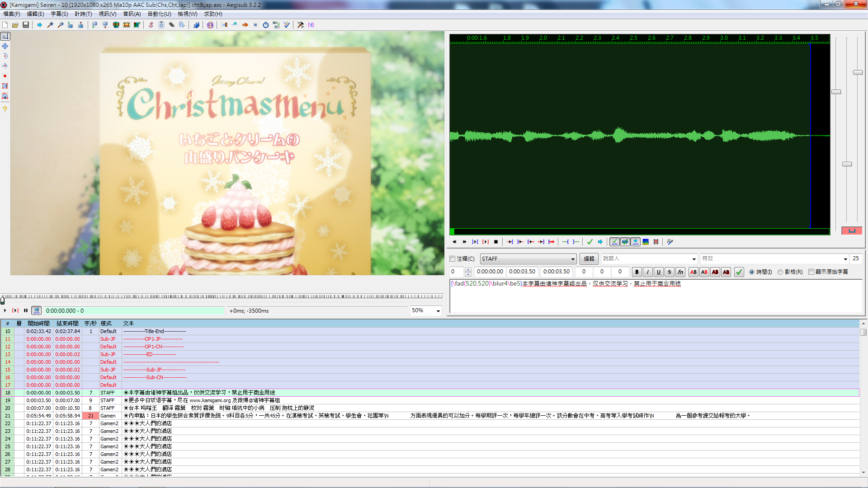This screenshot has height=488, width=868.
Task: Open the Attachments paperclip icon
Action: pyautogui.click(x=172, y=25)
